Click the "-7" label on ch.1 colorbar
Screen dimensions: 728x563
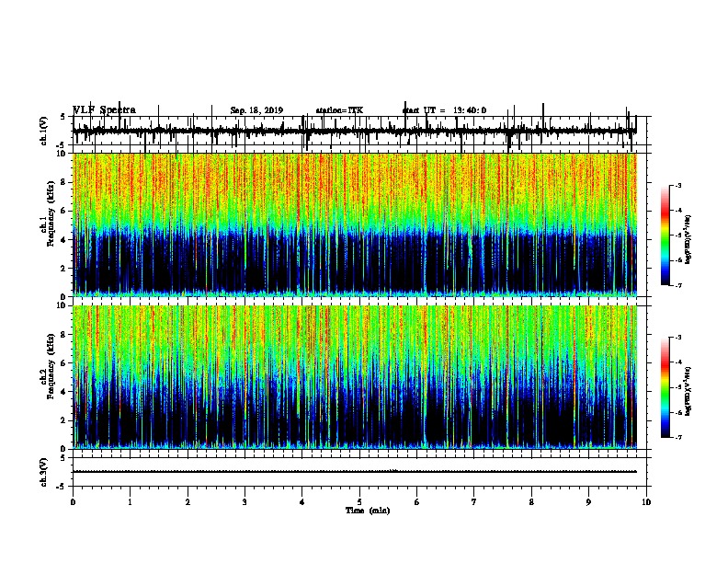pyautogui.click(x=677, y=285)
